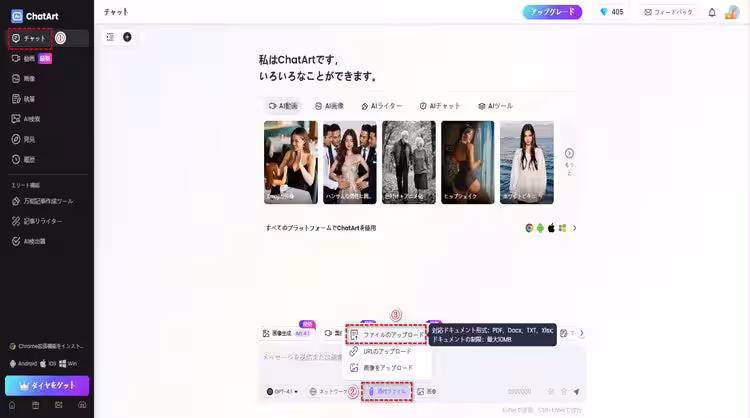Click the ChatArt logo
750x418 pixels.
34,16
